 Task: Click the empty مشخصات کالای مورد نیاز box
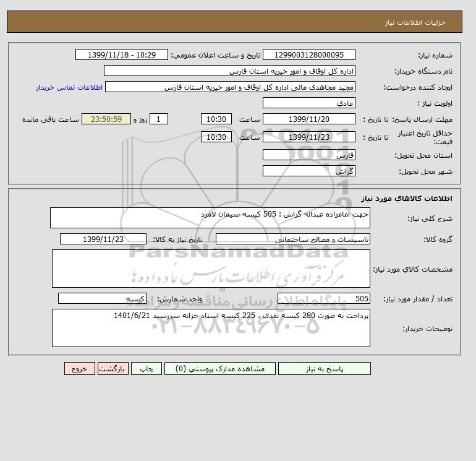tap(211, 269)
